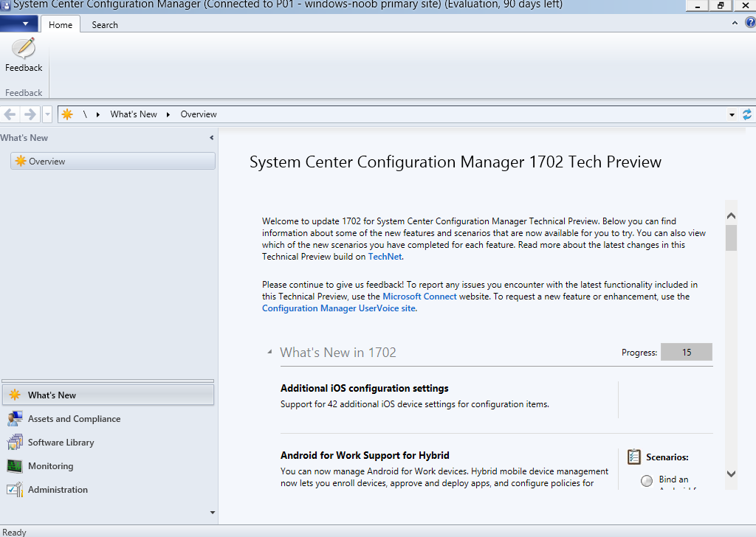Click the Configuration Manager title bar app icon
Viewport: 756px width, 537px height.
[x=5, y=5]
